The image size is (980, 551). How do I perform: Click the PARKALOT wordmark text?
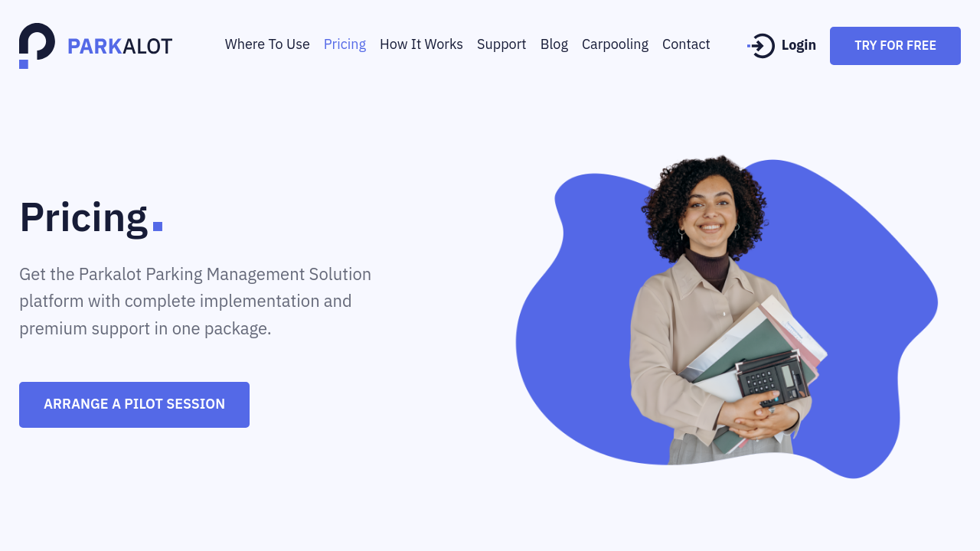pyautogui.click(x=119, y=47)
